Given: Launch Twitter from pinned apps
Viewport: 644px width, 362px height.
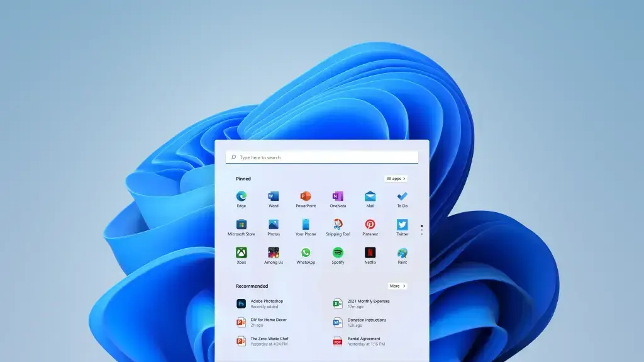Looking at the screenshot, I should pos(402,227).
